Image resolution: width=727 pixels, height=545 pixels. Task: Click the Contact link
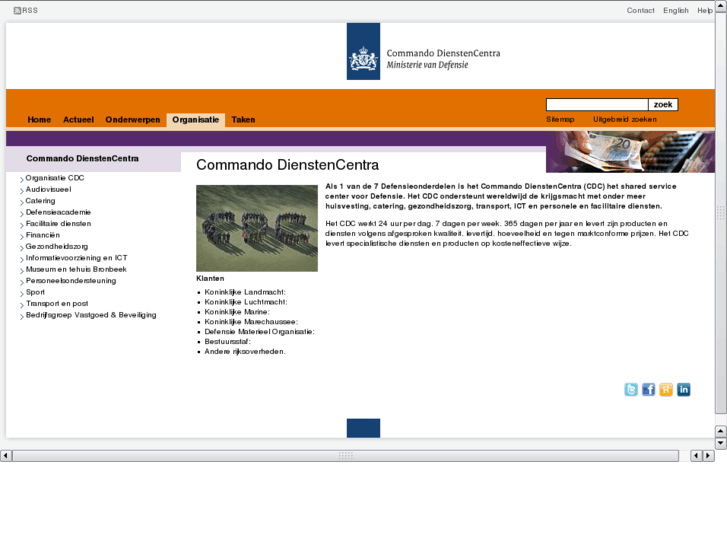(640, 10)
